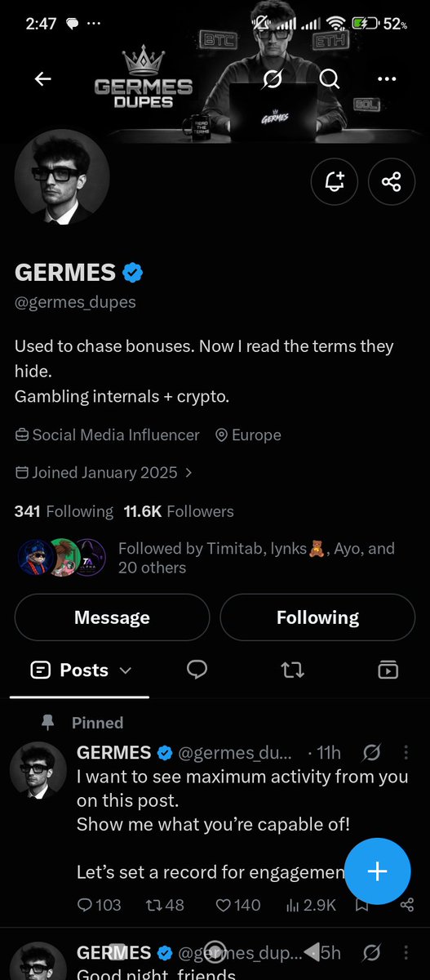This screenshot has width=430, height=980.
Task: Toggle the Following button to unfollow
Action: click(x=317, y=617)
